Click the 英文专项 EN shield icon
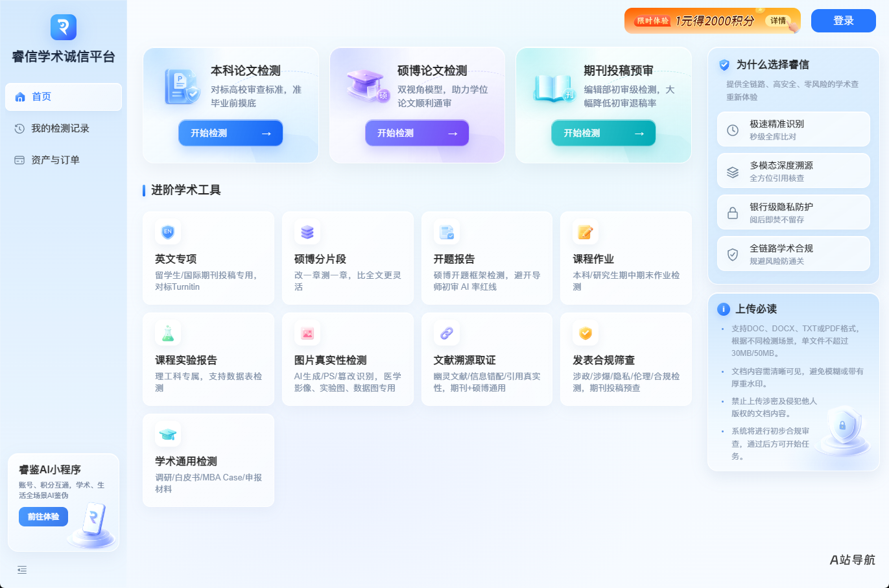The height and width of the screenshot is (588, 889). click(x=168, y=232)
